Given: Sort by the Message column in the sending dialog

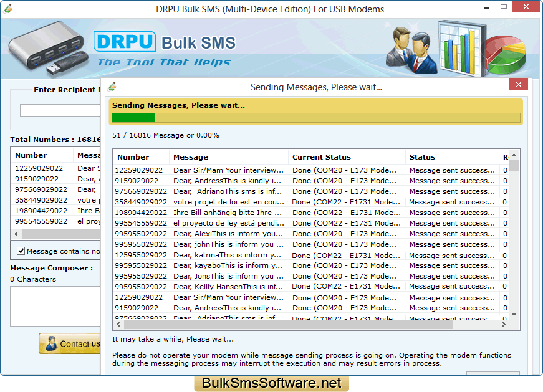Looking at the screenshot, I should pos(229,157).
